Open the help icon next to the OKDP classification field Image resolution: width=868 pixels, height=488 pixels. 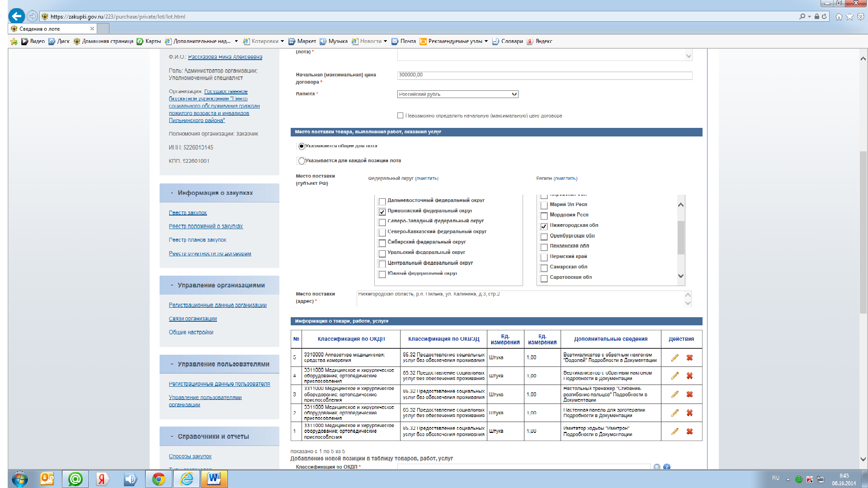click(x=667, y=467)
